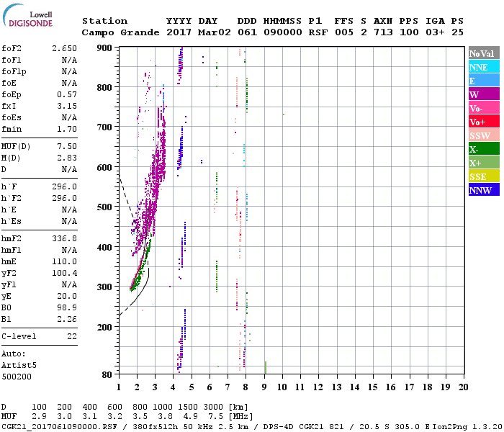Click the foF1 N/A value

point(69,60)
